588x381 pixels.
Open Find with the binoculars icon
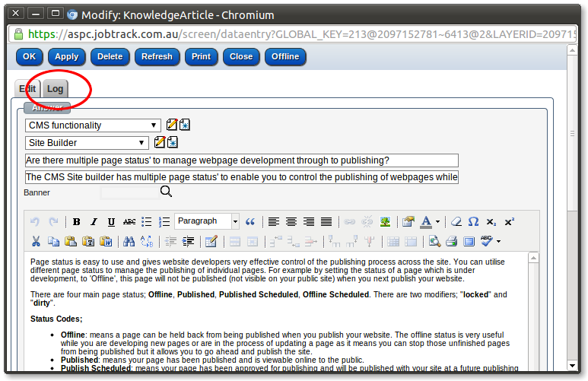(129, 242)
